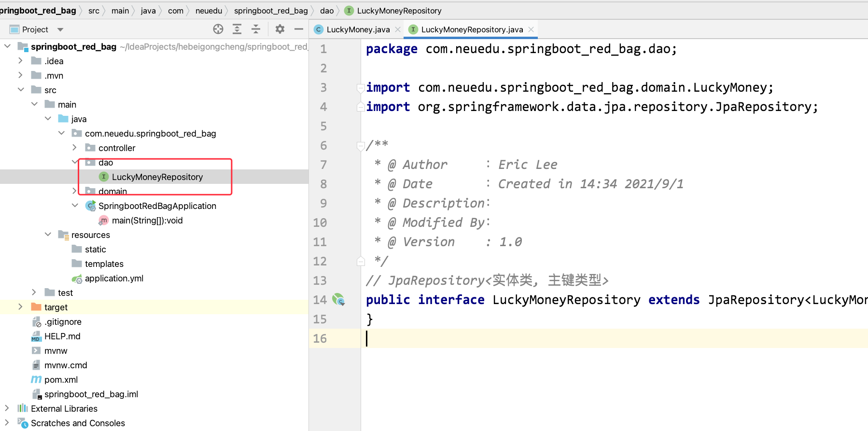Select the LuckyMoneyRepository.java tab

coord(472,29)
